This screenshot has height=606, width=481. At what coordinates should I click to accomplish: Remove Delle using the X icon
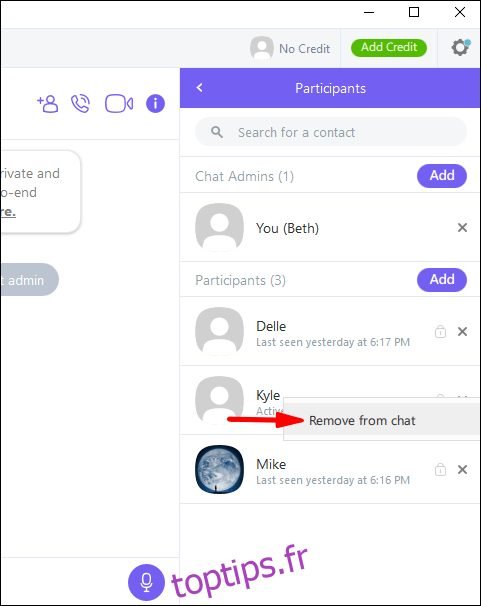tap(462, 331)
